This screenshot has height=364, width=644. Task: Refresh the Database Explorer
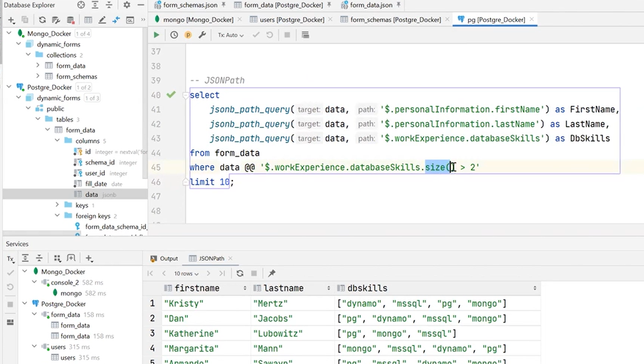click(x=42, y=20)
